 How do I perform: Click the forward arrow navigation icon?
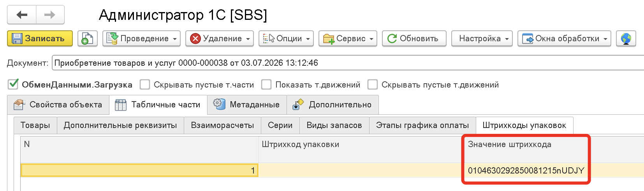[50, 15]
